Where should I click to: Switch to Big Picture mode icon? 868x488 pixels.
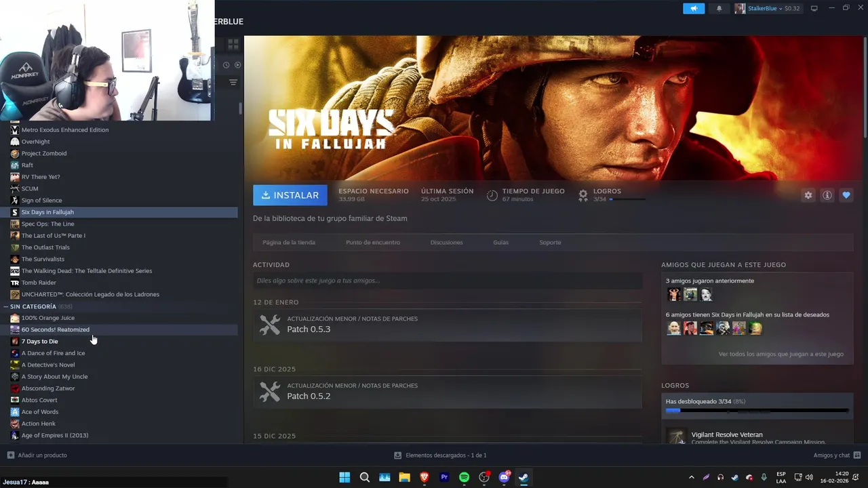click(814, 8)
